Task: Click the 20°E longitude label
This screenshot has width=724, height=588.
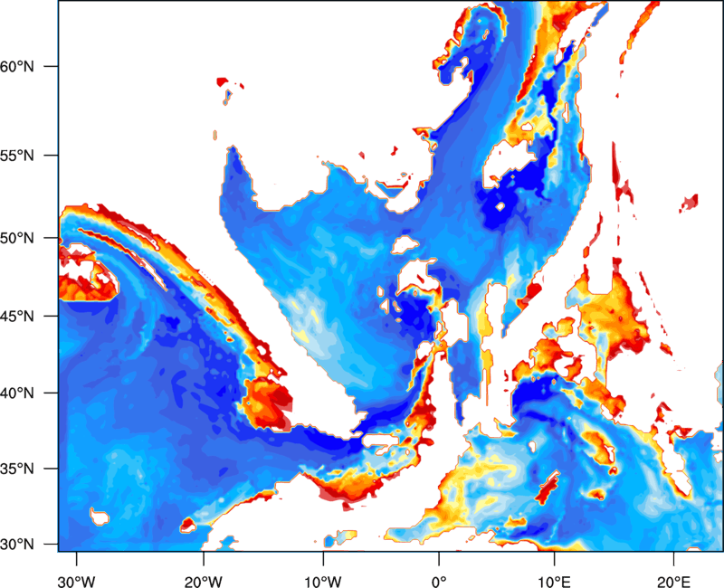Action: [673, 582]
